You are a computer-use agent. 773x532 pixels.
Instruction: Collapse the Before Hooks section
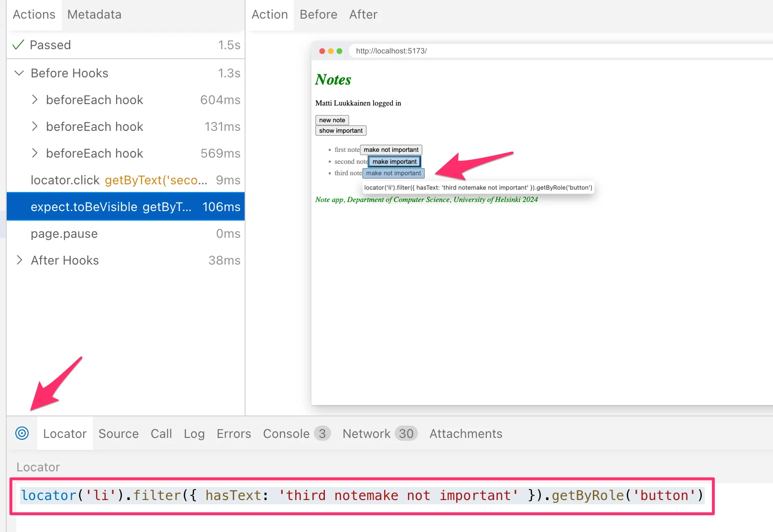click(x=19, y=73)
